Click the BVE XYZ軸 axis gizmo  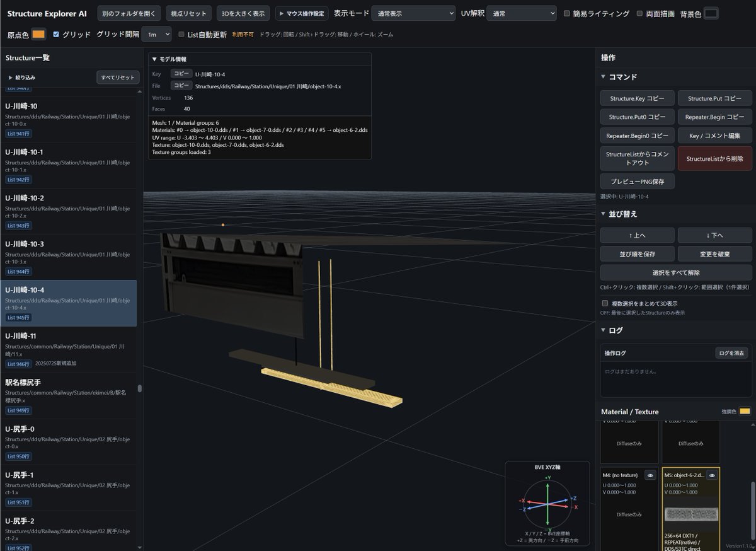click(x=547, y=504)
